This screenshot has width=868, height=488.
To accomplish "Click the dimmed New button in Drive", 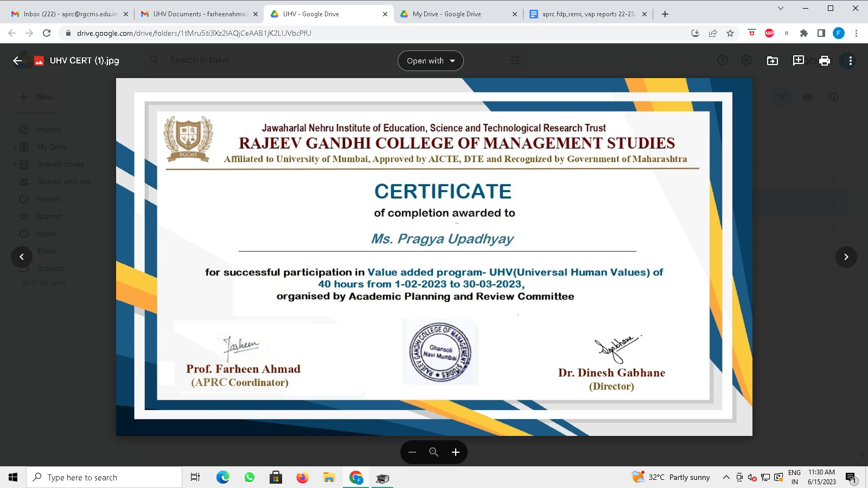I will [x=36, y=97].
